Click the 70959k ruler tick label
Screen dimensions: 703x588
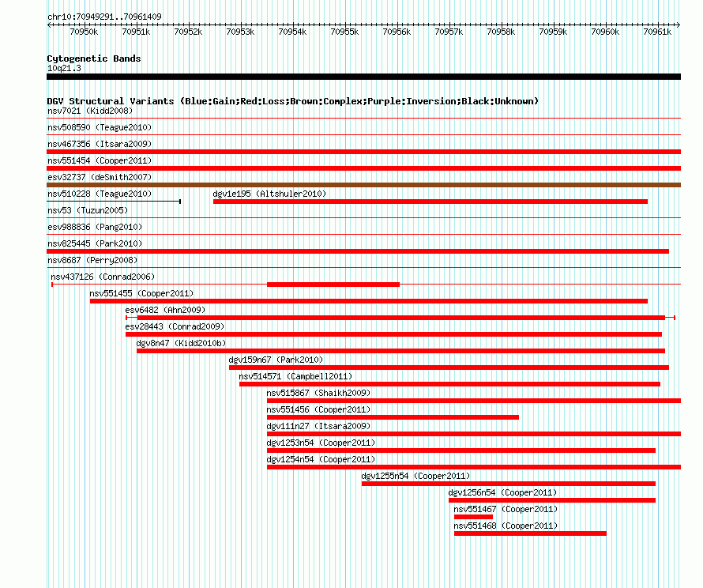pos(553,32)
